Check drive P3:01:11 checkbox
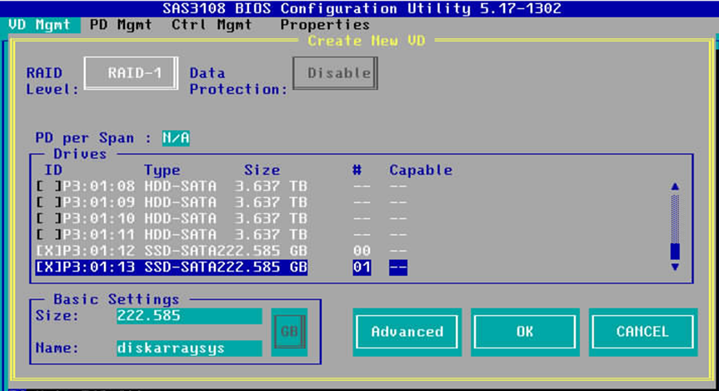 [49, 235]
